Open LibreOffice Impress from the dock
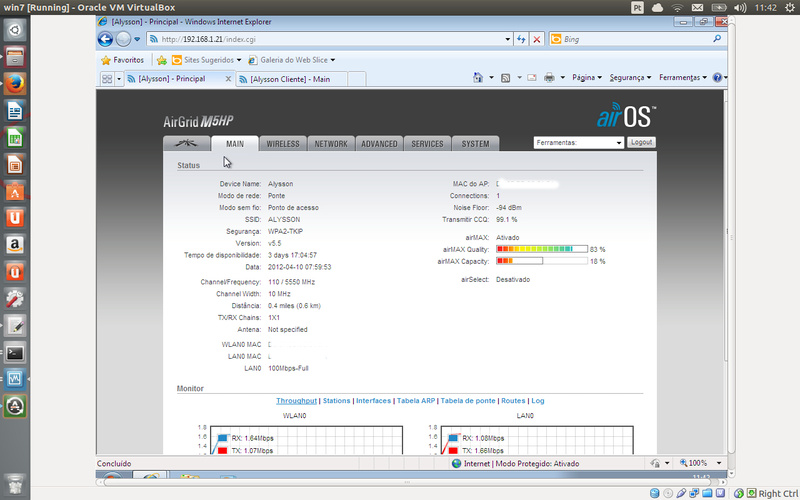 (x=15, y=165)
